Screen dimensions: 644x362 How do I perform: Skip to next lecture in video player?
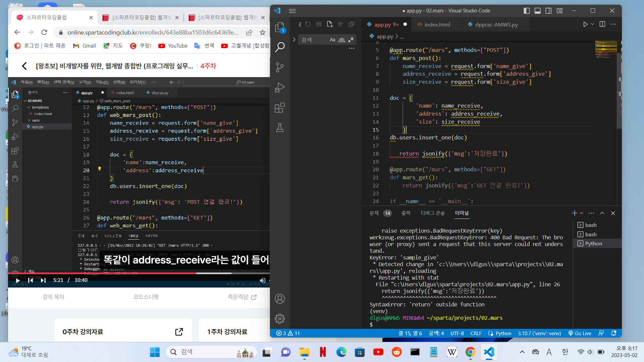(x=43, y=280)
